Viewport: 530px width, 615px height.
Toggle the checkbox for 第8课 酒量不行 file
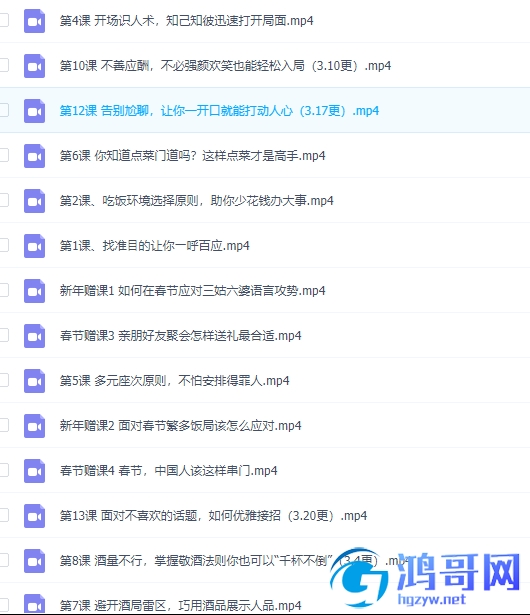pyautogui.click(x=3, y=560)
